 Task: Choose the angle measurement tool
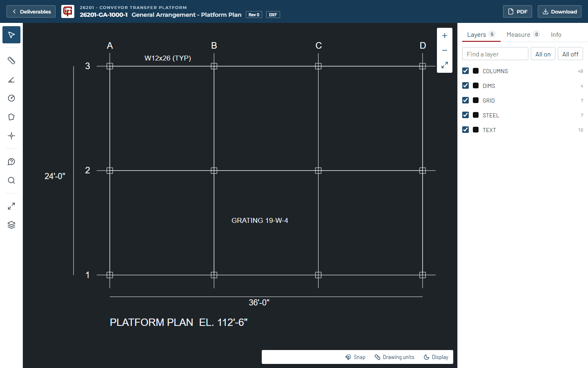[11, 79]
